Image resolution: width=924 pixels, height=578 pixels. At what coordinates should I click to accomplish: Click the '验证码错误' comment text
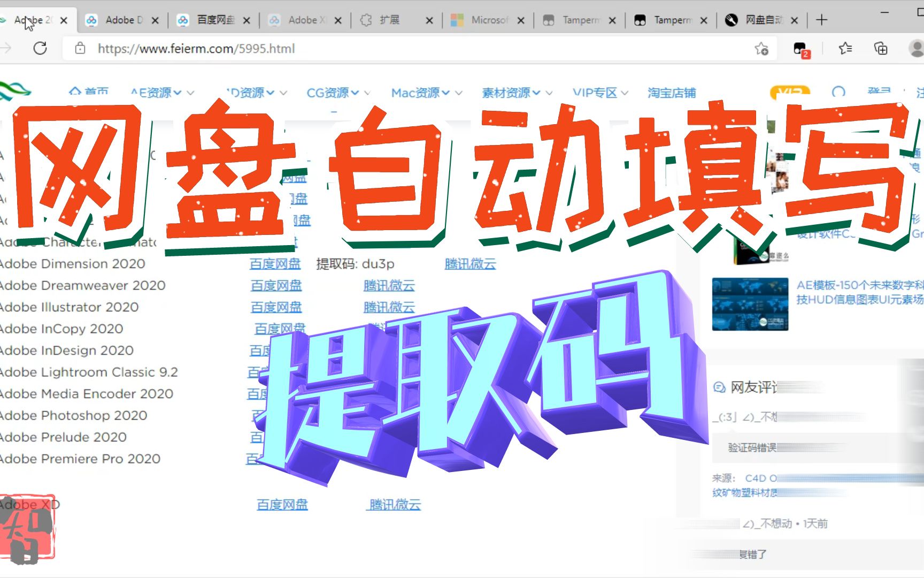[x=752, y=447]
